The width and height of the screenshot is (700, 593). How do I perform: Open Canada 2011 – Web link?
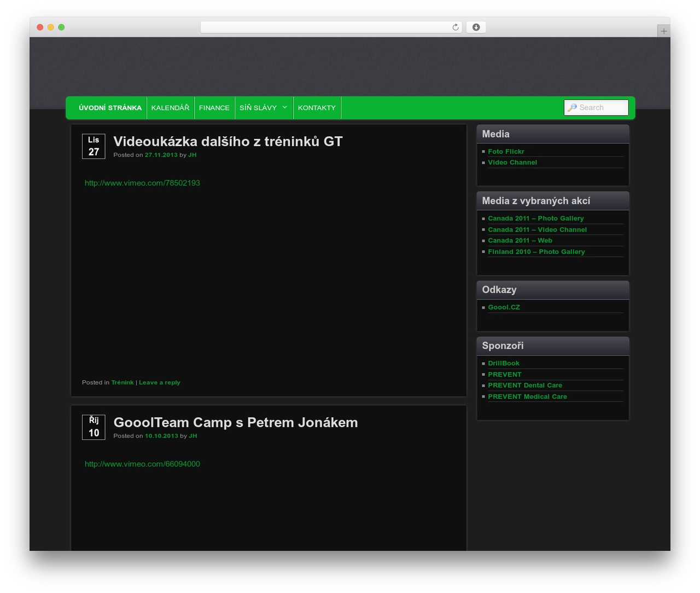point(520,241)
